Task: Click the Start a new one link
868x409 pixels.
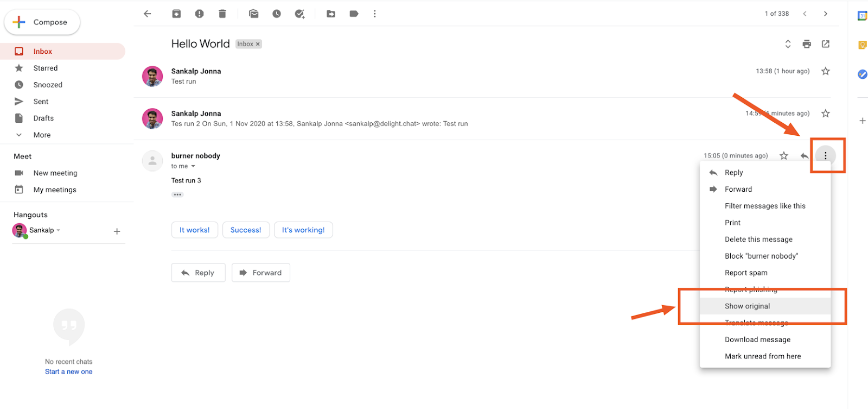Action: [x=68, y=372]
